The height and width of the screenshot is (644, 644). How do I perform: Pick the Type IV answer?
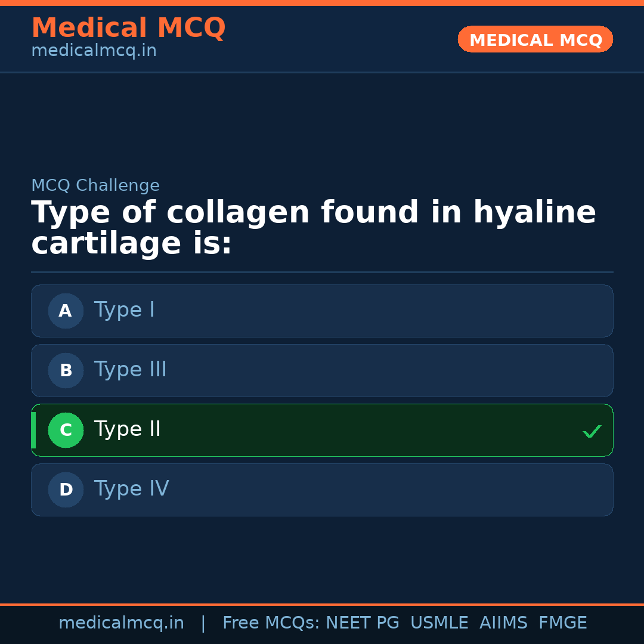[132, 489]
